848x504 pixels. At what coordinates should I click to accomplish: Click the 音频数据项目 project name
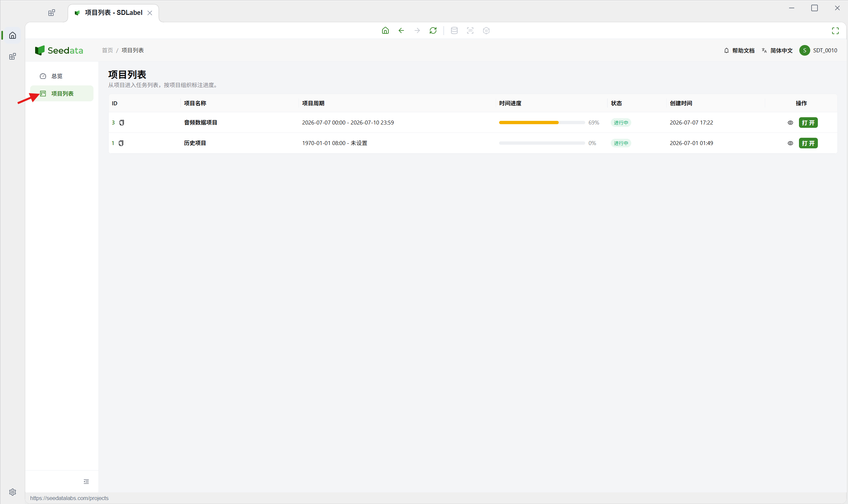coord(200,123)
